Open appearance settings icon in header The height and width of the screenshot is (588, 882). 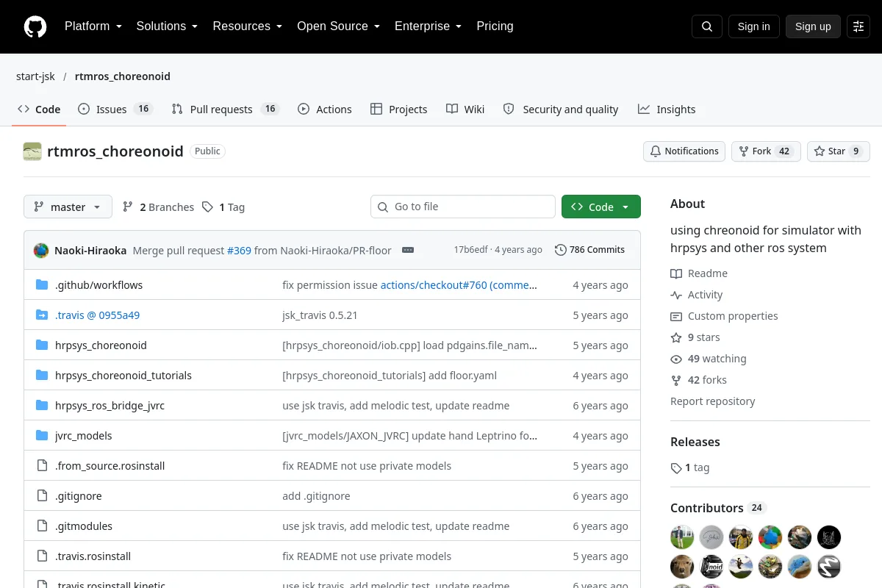pyautogui.click(x=858, y=26)
